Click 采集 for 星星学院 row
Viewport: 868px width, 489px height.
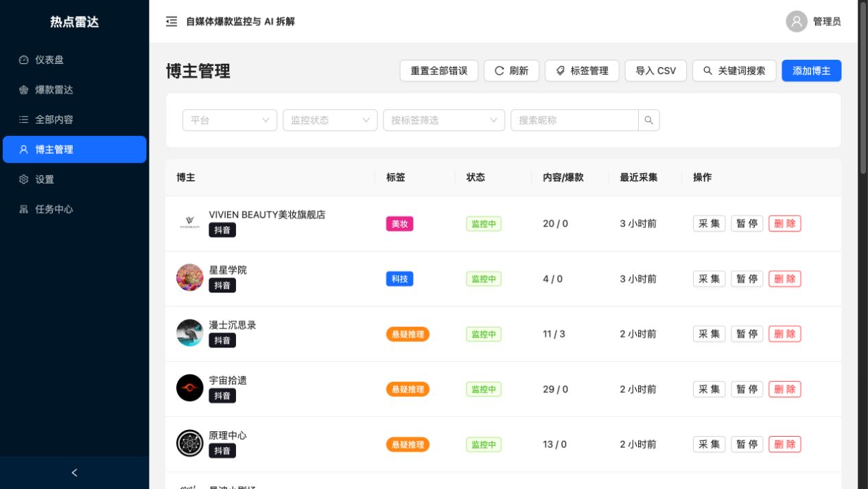pyautogui.click(x=709, y=279)
